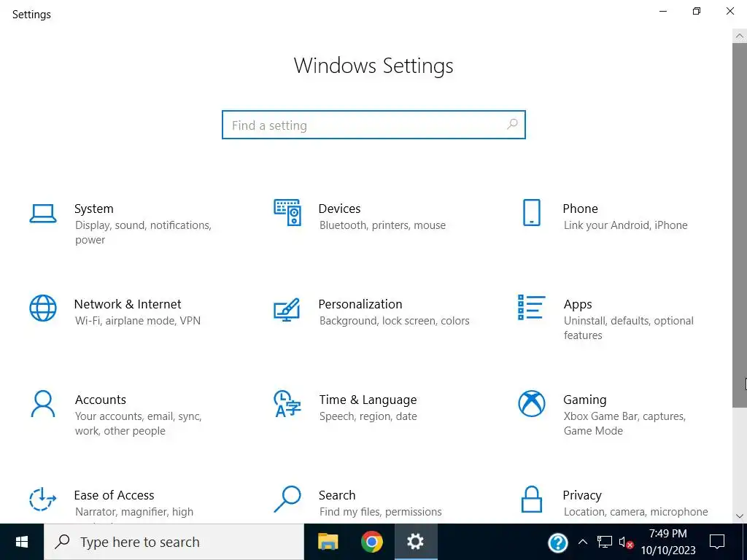Viewport: 747px width, 560px height.
Task: Click the Find a setting search box
Action: (x=373, y=125)
